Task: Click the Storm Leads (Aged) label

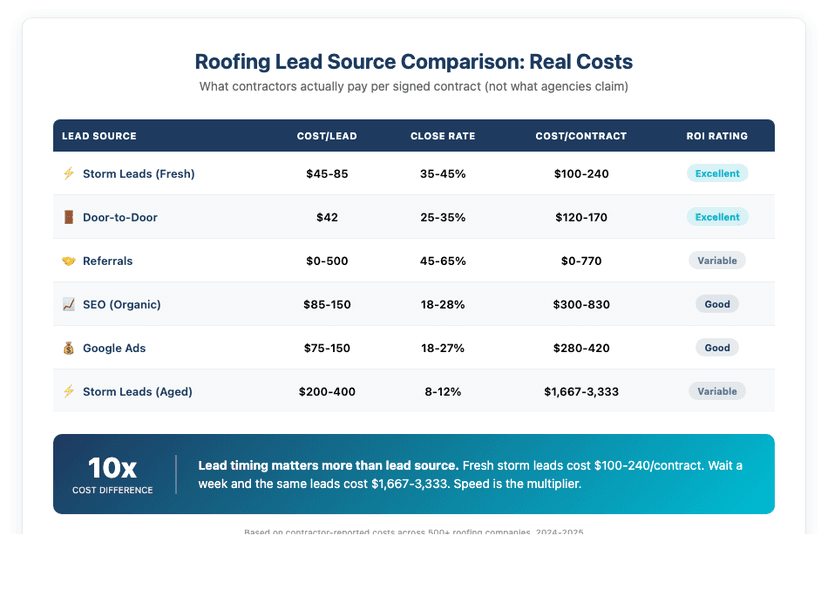Action: point(138,392)
